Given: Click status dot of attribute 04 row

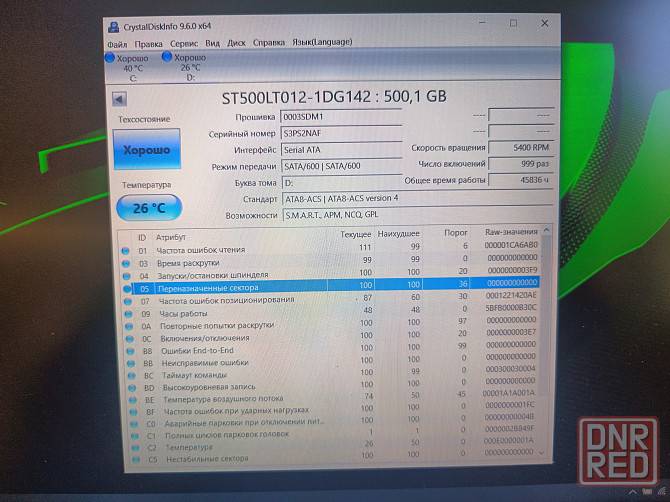Looking at the screenshot, I should [126, 276].
